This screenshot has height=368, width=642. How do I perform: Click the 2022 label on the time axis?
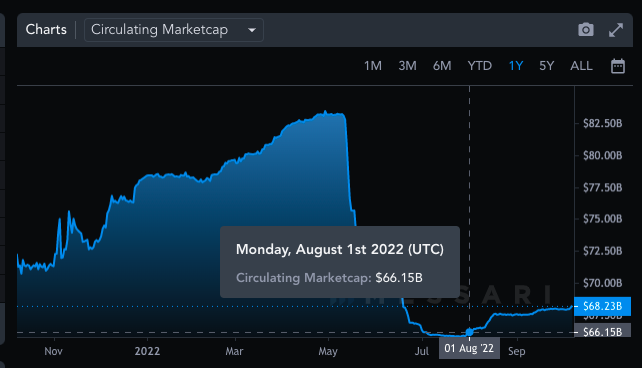147,351
